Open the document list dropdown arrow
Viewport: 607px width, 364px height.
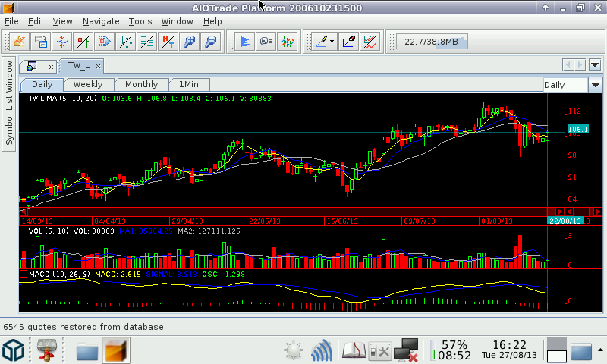(595, 65)
